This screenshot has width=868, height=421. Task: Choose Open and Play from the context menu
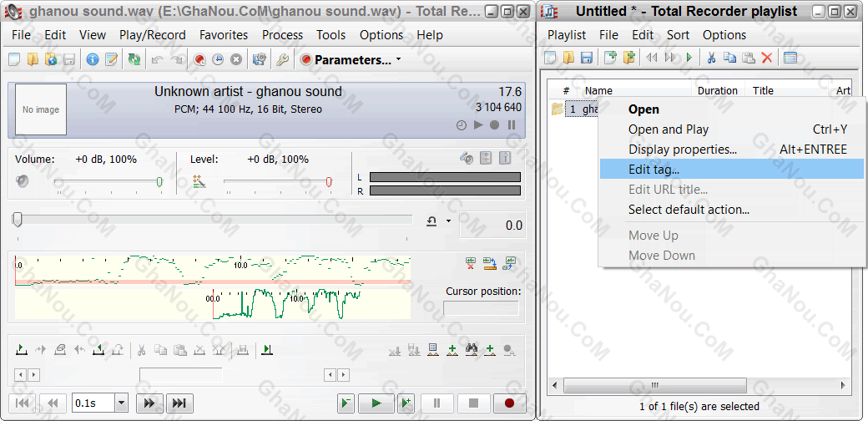pos(732,129)
